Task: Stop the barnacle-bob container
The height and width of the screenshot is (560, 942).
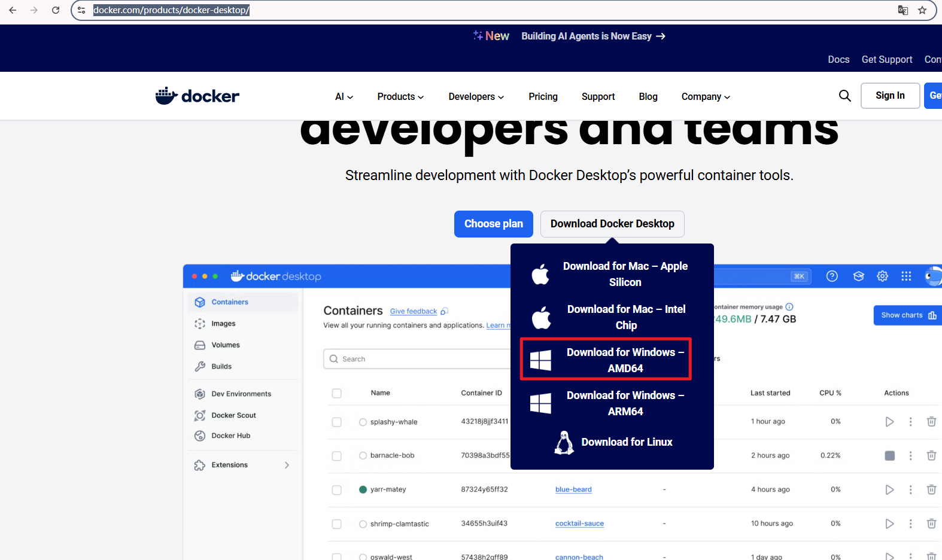Action: click(890, 456)
